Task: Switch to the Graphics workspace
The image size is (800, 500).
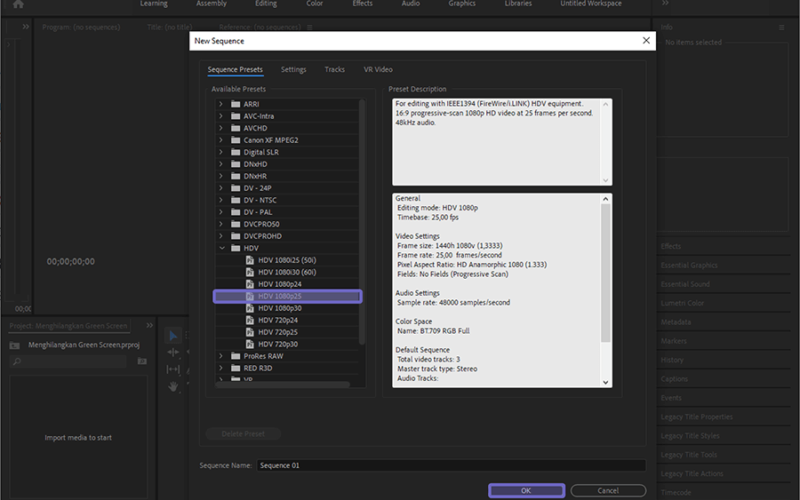Action: 462,4
